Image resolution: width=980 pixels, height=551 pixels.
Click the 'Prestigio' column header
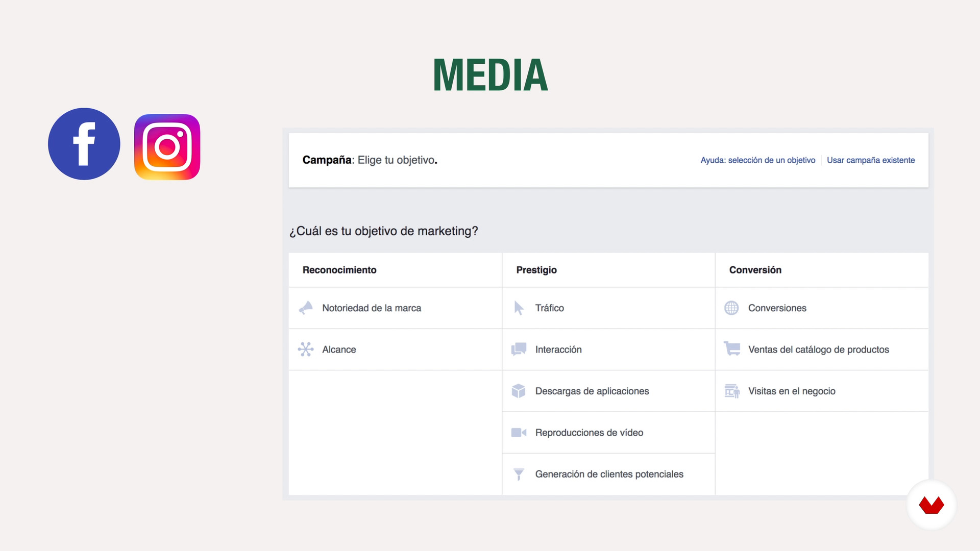[x=536, y=270]
